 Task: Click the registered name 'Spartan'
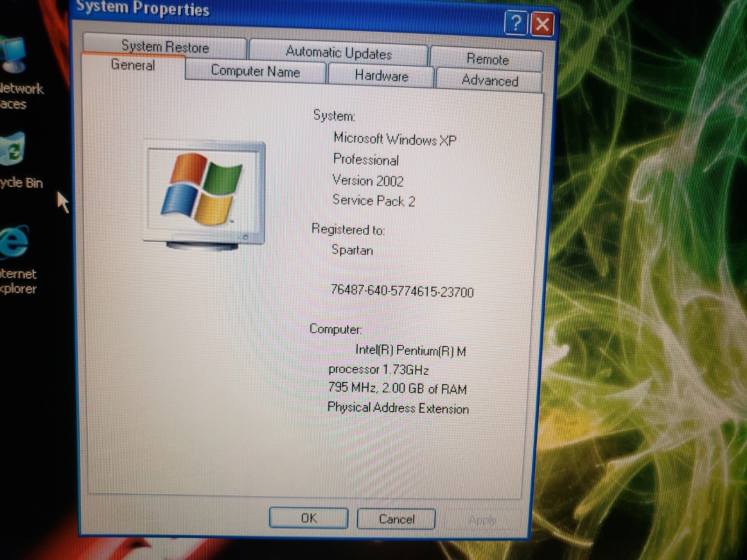pyautogui.click(x=352, y=250)
